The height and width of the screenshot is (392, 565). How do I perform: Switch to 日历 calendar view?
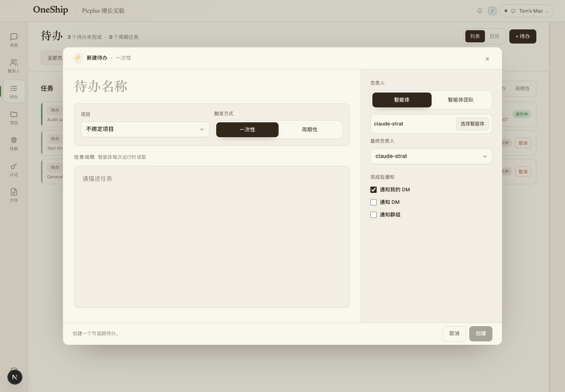coord(494,36)
